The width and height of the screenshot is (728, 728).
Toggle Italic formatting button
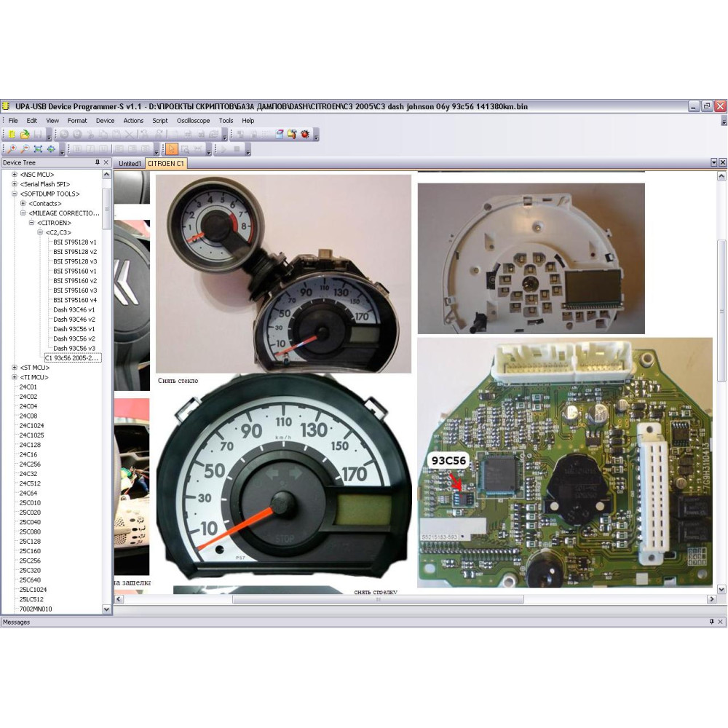click(x=90, y=149)
